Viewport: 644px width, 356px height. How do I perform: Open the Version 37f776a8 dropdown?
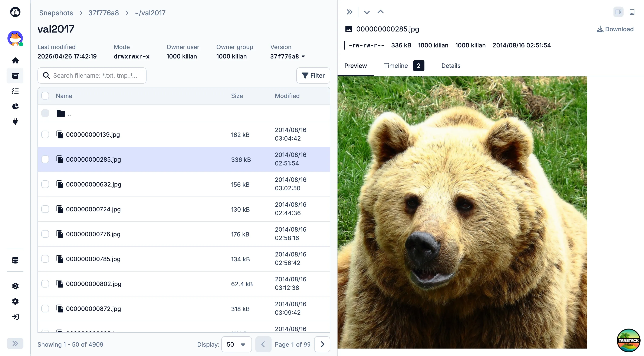pos(287,56)
